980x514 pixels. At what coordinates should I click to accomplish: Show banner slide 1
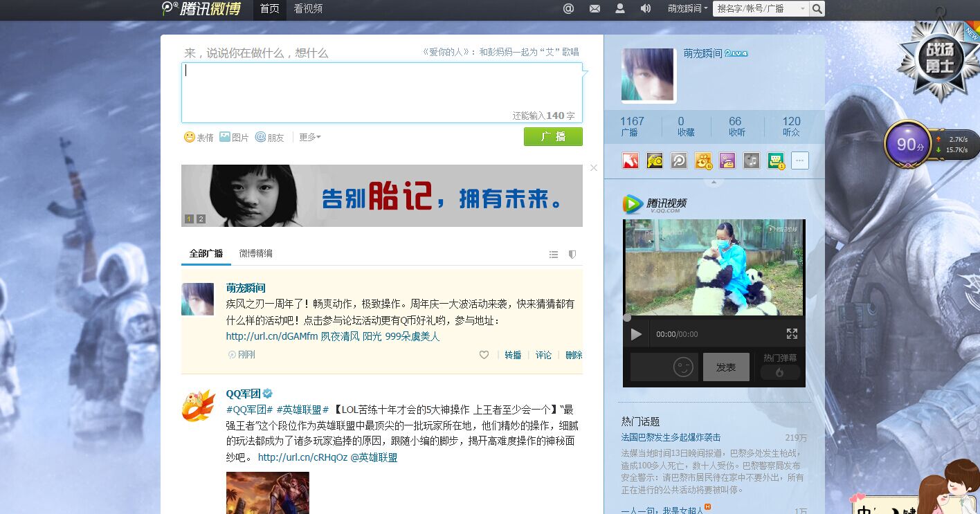coord(189,219)
